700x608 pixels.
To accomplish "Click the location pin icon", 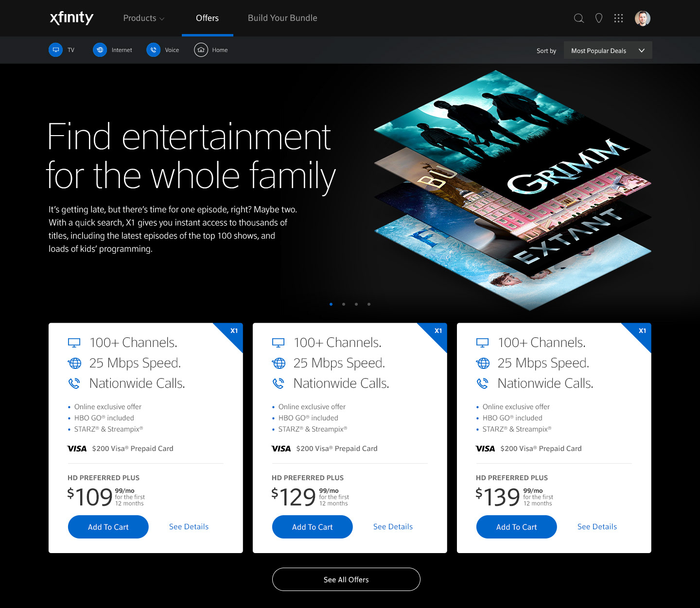I will 599,18.
